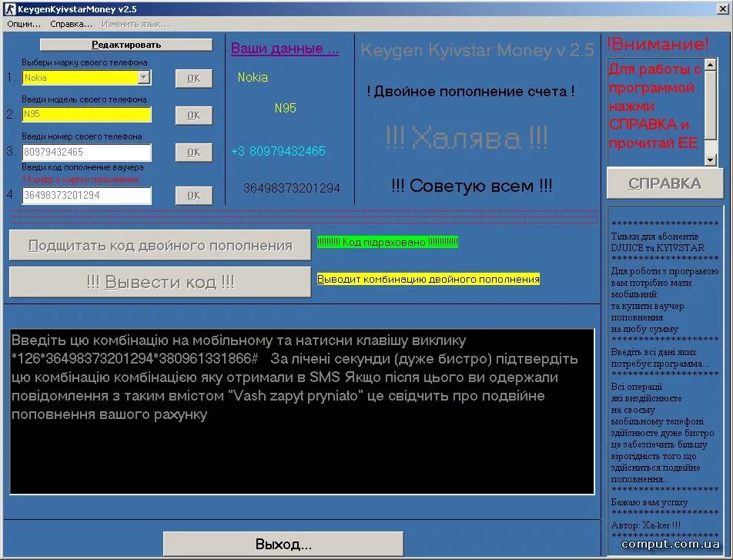Image resolution: width=733 pixels, height=560 pixels.
Task: Click the Выход button at the bottom
Action: [x=283, y=543]
